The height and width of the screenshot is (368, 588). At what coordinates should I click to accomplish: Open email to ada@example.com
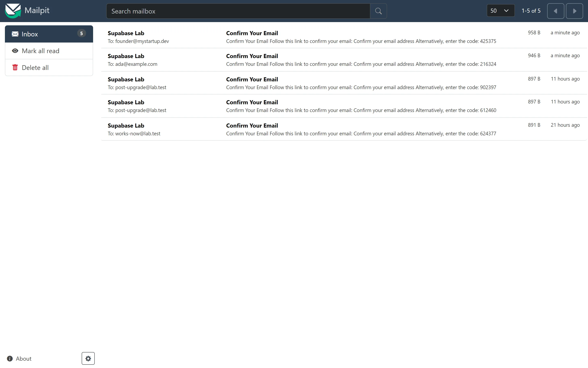pos(344,60)
